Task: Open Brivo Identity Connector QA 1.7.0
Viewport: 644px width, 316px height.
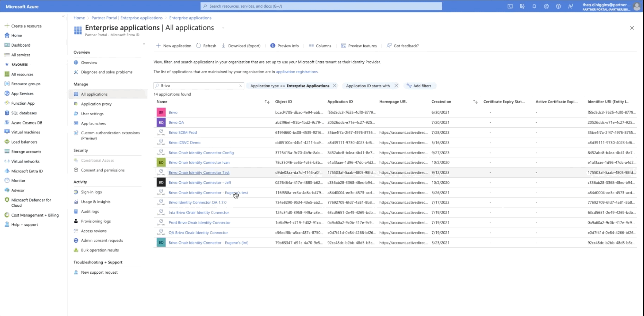Action: [x=198, y=202]
